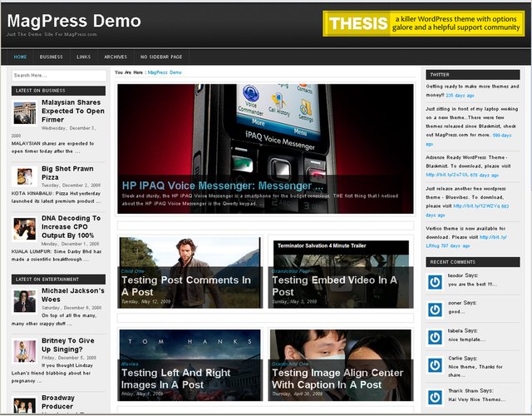
Task: Open Testing Image Align Center With Caption post
Action: pos(337,379)
